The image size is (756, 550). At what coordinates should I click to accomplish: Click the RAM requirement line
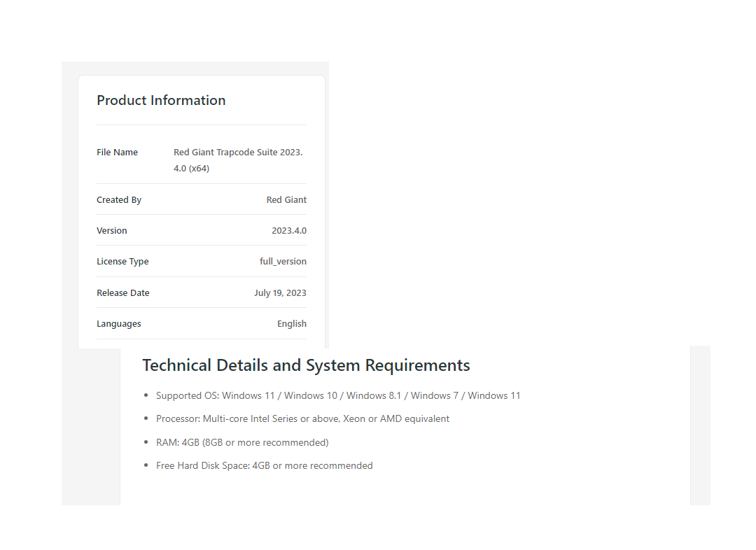241,443
